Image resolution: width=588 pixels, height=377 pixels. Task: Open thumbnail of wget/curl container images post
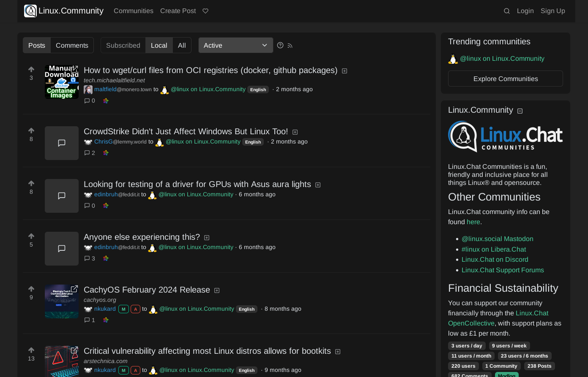(x=62, y=82)
